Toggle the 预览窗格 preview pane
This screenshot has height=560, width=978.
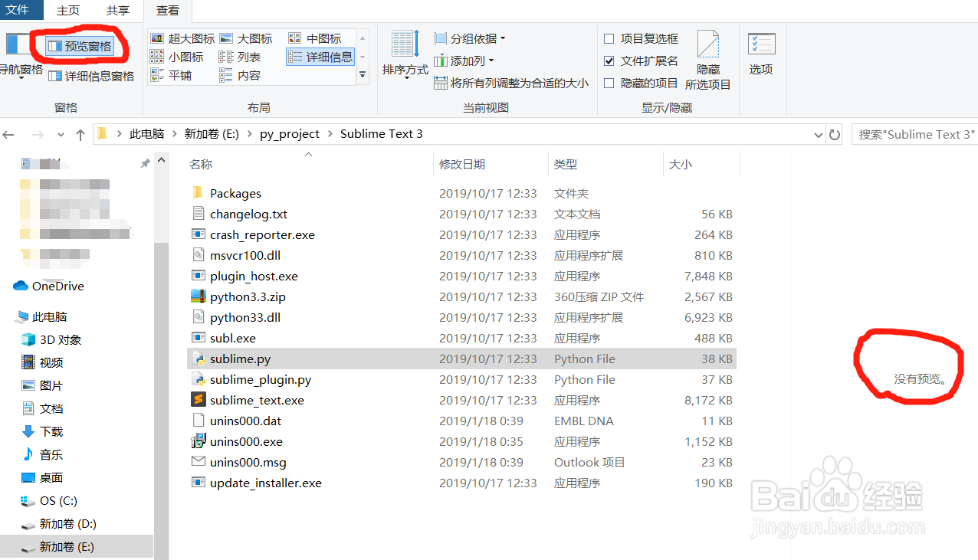[80, 46]
